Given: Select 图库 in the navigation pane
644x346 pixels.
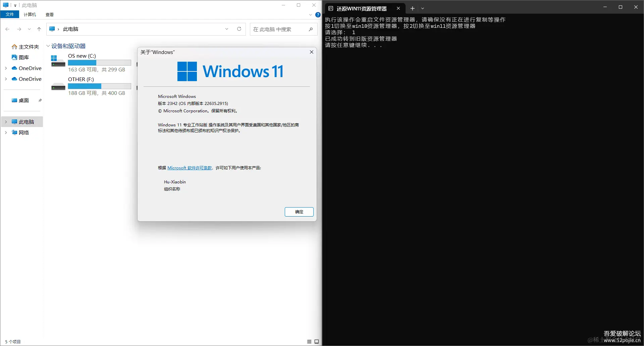Looking at the screenshot, I should coord(20,57).
